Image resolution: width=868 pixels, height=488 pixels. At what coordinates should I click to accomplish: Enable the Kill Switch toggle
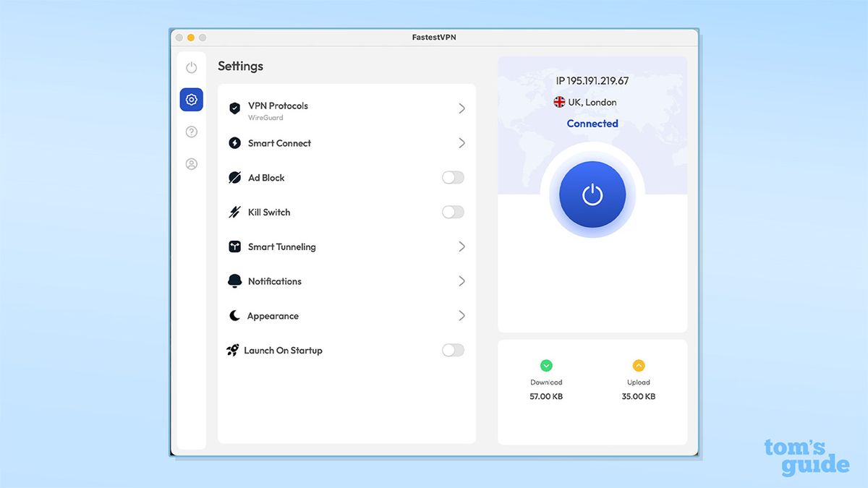[453, 212]
